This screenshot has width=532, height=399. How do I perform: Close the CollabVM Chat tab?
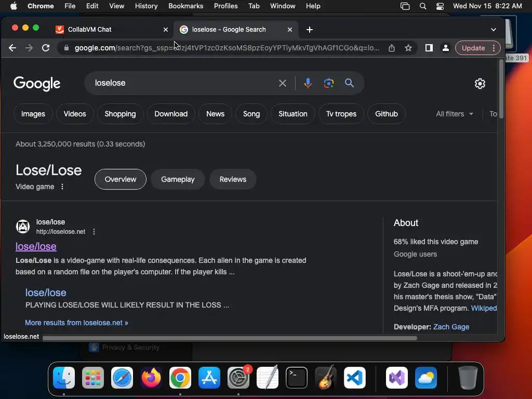click(x=166, y=30)
